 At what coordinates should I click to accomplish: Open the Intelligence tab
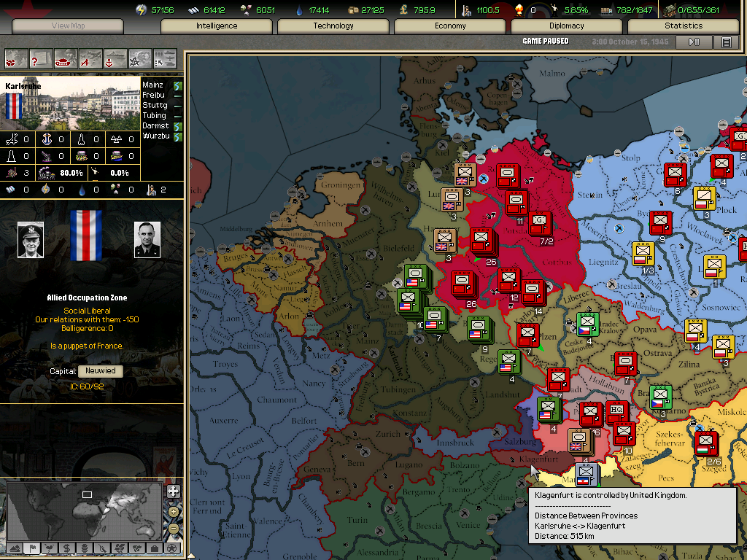tap(217, 26)
